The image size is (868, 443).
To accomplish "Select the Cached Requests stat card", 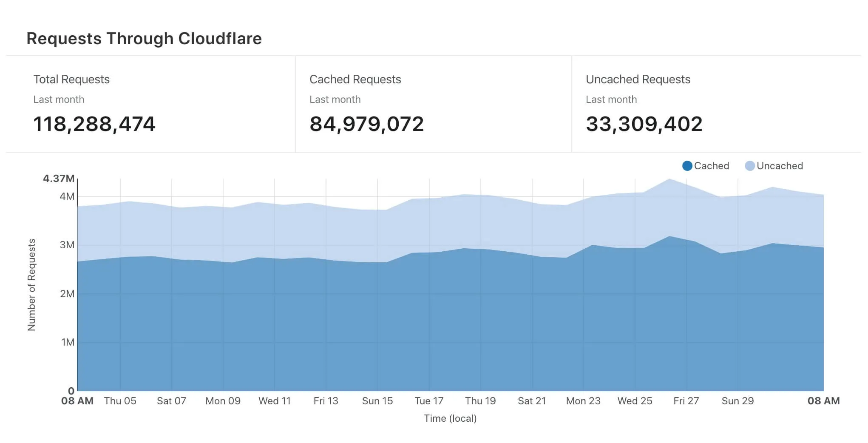I will (x=433, y=104).
